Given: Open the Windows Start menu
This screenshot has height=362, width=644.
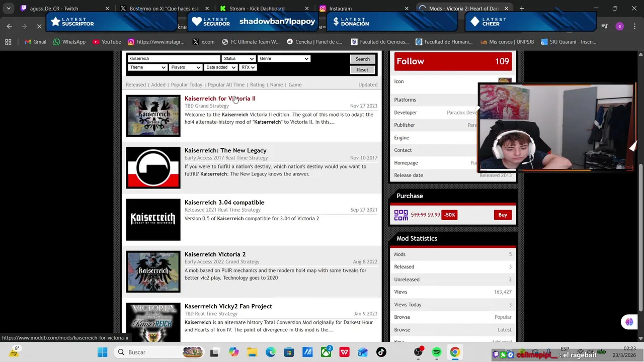Looking at the screenshot, I should tap(102, 352).
